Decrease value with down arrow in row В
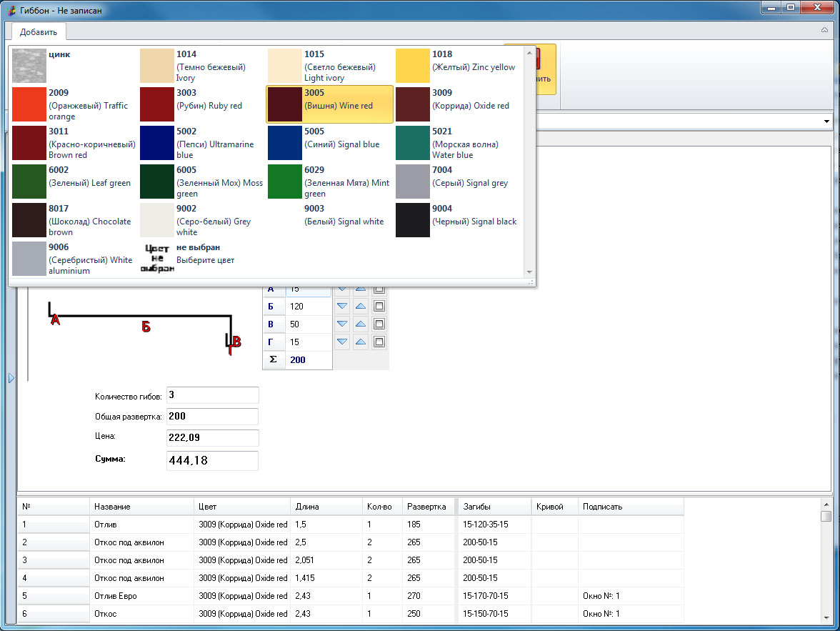840x631 pixels. tap(341, 324)
